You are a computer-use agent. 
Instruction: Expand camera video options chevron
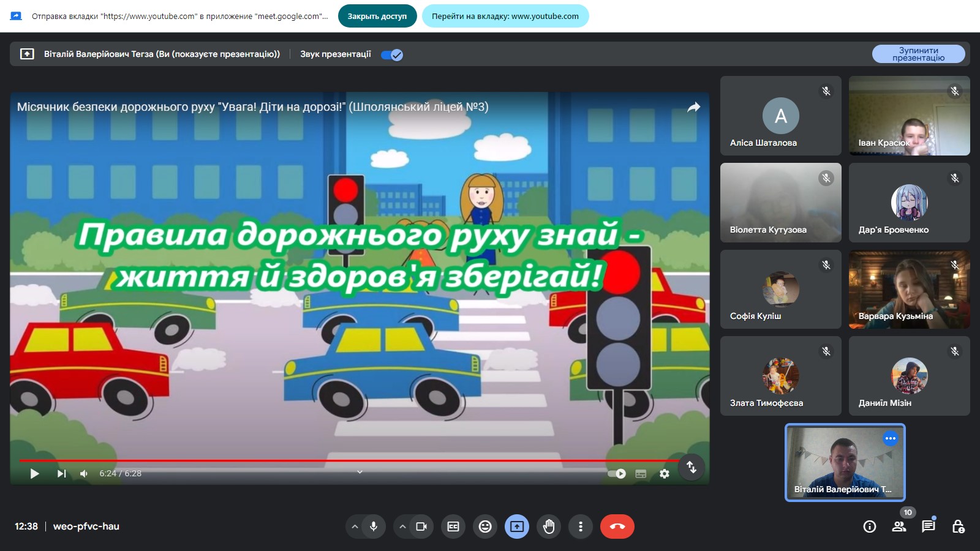point(402,527)
